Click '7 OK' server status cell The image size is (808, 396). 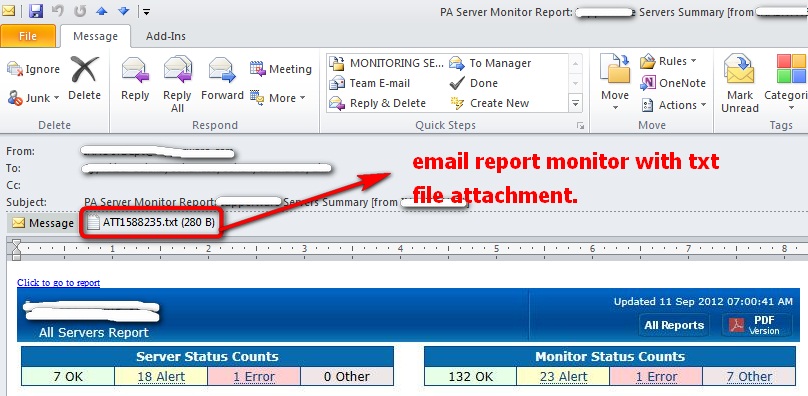[x=68, y=376]
